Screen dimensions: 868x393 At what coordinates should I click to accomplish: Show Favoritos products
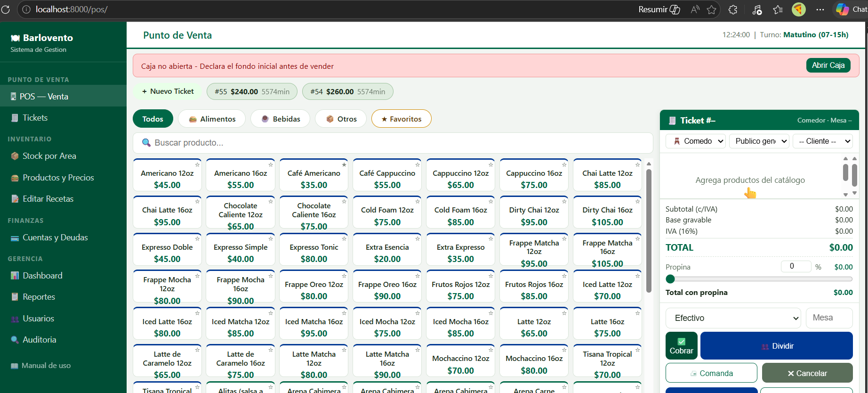coord(402,119)
